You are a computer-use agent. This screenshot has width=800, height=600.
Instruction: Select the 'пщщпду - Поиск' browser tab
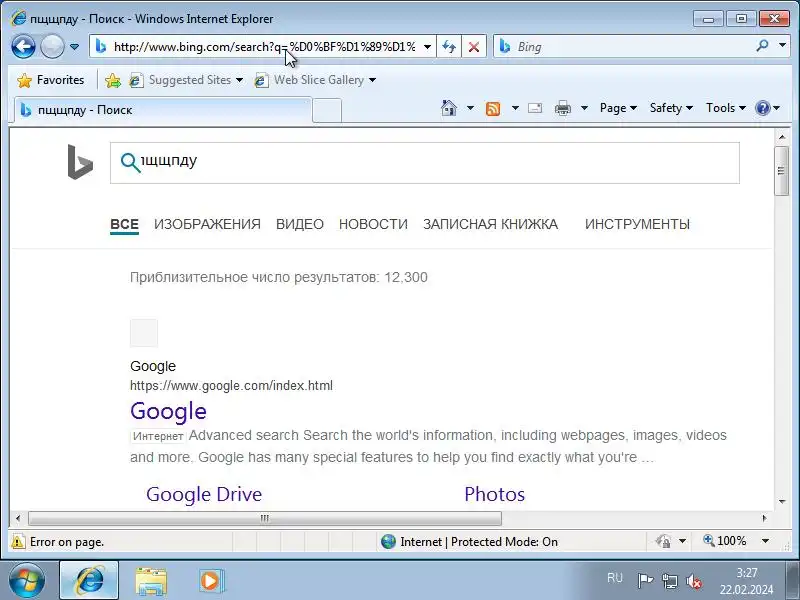[x=162, y=110]
